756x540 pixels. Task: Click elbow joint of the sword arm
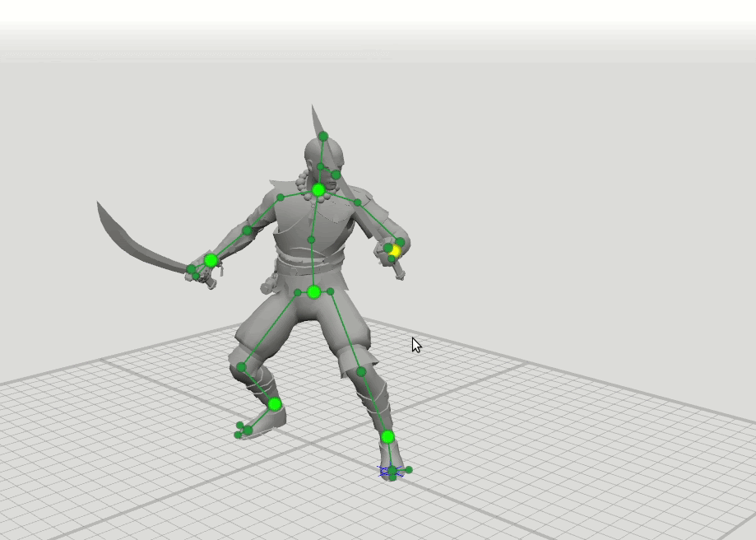(x=247, y=230)
